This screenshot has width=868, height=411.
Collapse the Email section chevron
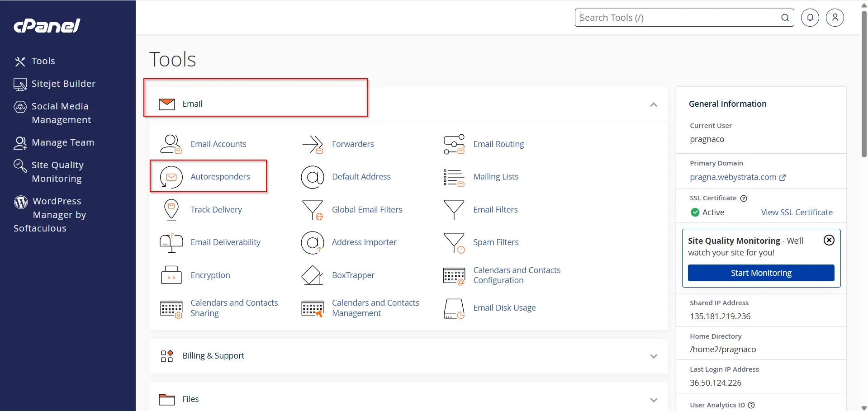[654, 104]
